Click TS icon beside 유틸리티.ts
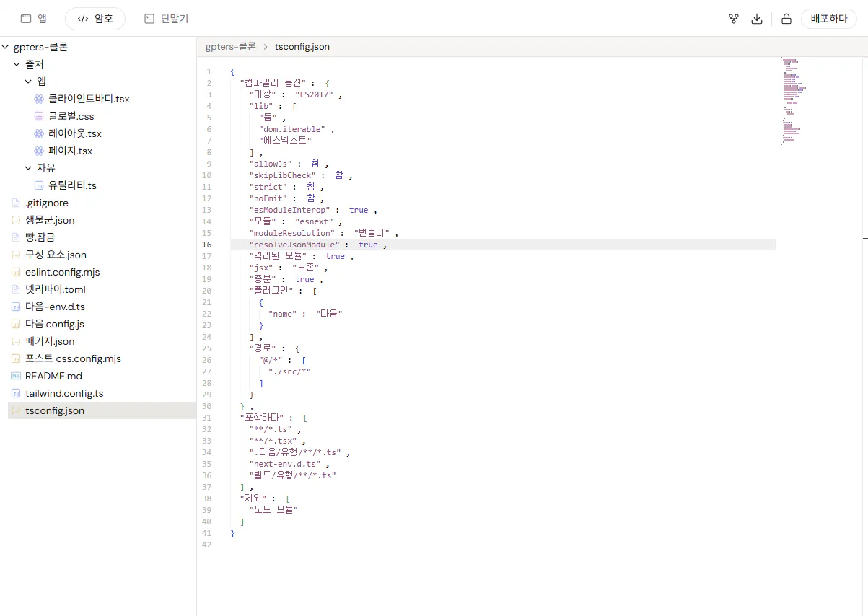 click(x=39, y=185)
